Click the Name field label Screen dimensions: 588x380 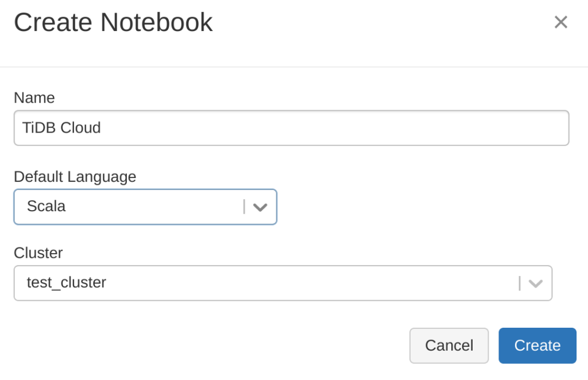point(34,98)
